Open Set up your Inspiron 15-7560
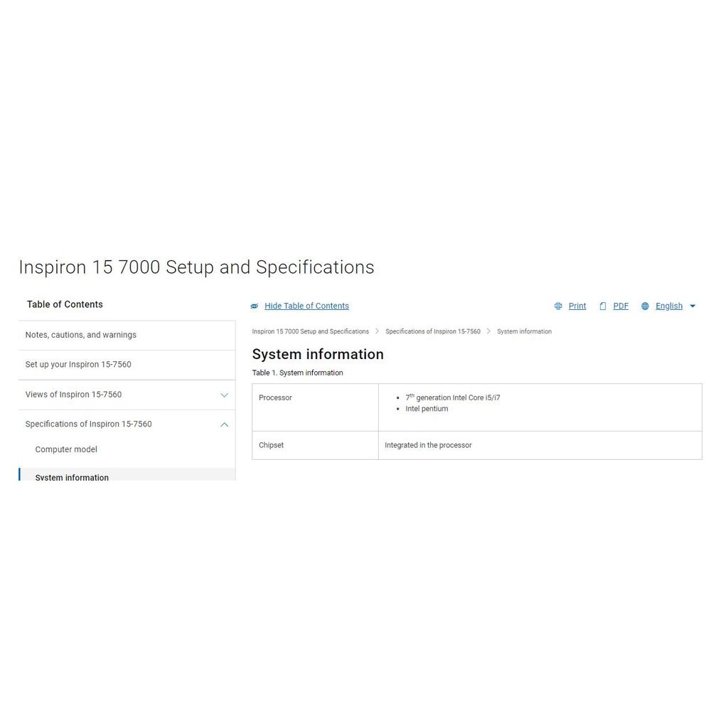Viewport: 728px width, 728px height. (78, 365)
